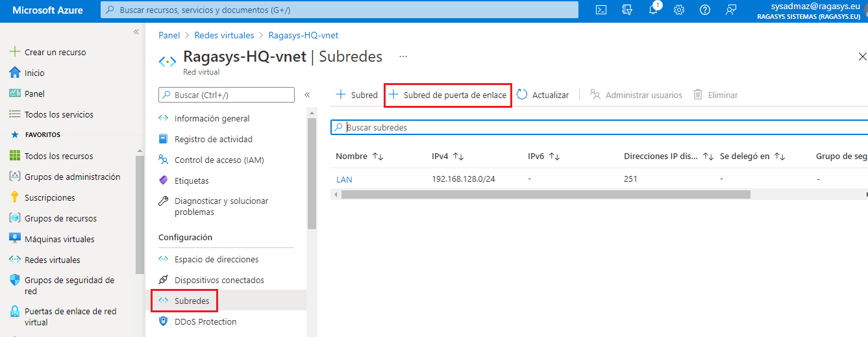Viewport: 868px width, 337px height.
Task: Click the list icon next to Todos los servicios
Action: 15,114
